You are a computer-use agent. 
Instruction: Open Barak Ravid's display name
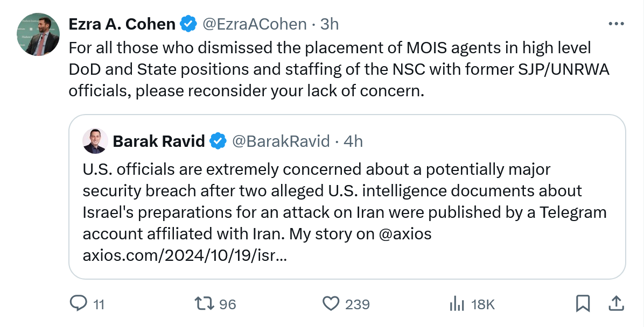tap(159, 141)
